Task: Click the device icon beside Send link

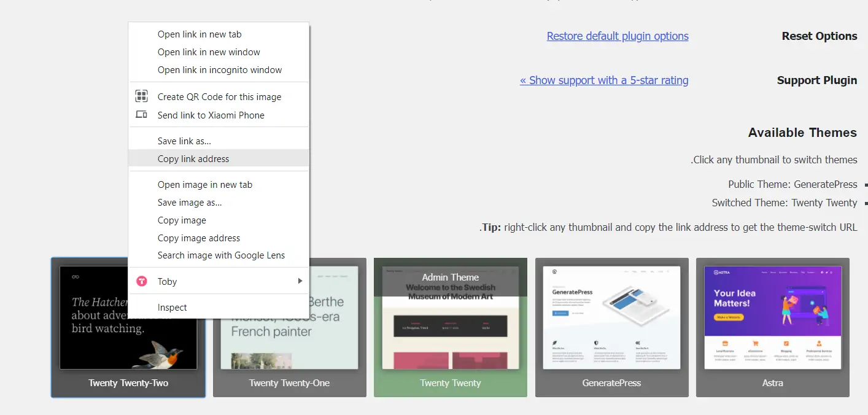Action: pyautogui.click(x=141, y=115)
